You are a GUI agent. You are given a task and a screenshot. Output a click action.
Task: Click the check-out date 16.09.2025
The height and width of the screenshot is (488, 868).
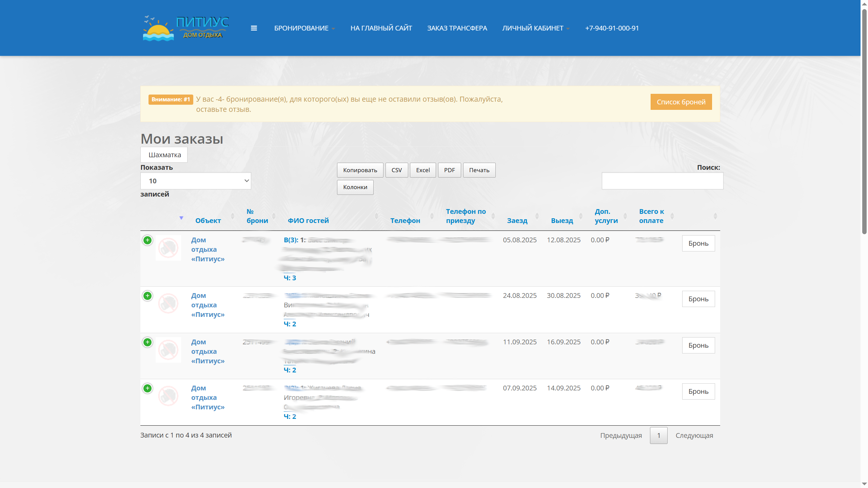564,342
